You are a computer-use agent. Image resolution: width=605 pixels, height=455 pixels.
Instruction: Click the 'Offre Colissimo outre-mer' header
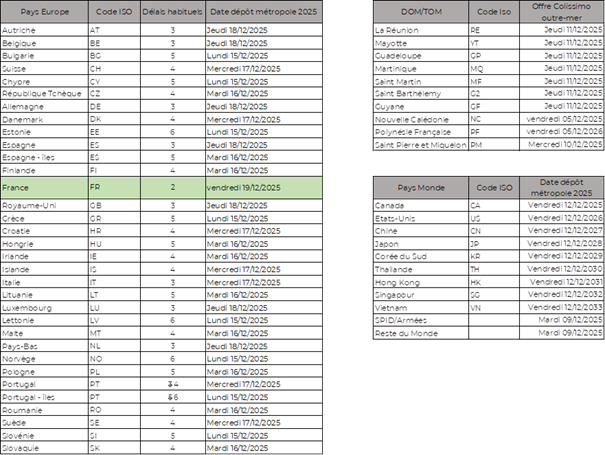(561, 12)
